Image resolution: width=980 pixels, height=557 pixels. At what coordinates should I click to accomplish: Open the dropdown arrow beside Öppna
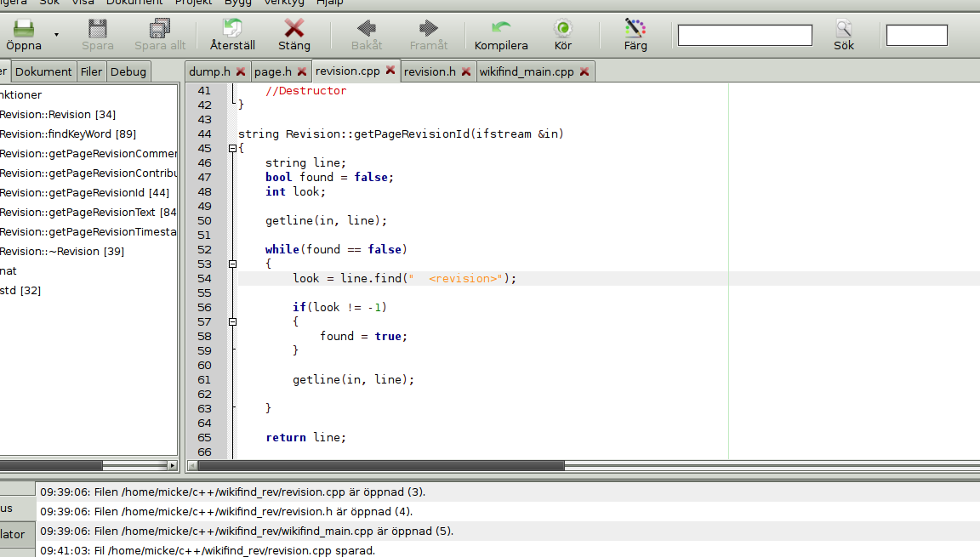tap(56, 35)
